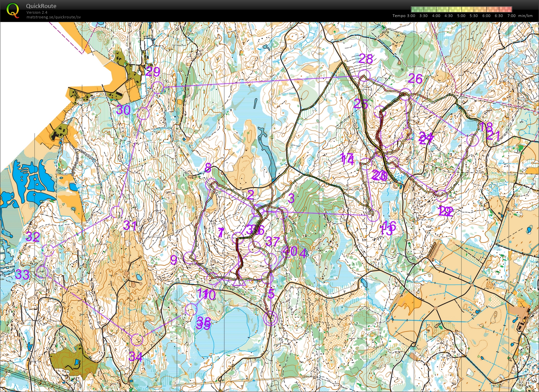Screen dimensions: 539x392
Task: Click the QuickRoute Q logo
Action: pyautogui.click(x=13, y=10)
